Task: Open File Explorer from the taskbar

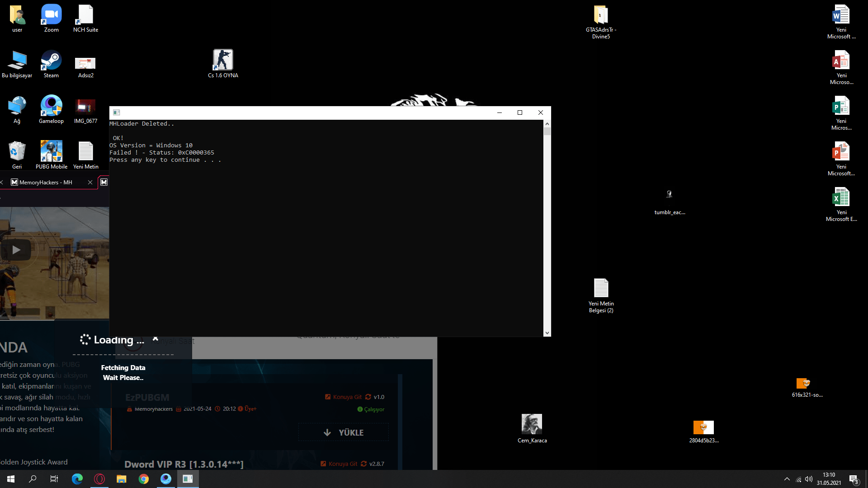Action: click(121, 479)
